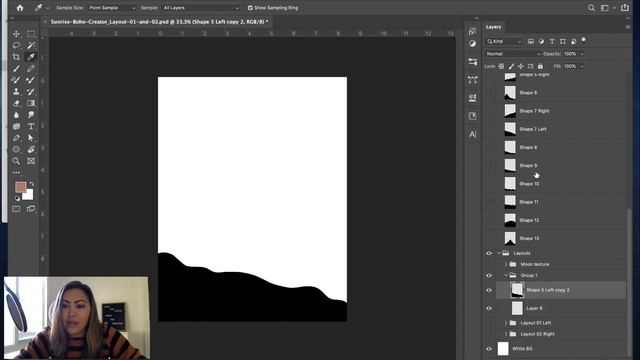
Task: Open the Opacity 100% dropdown arrow
Action: pos(582,54)
